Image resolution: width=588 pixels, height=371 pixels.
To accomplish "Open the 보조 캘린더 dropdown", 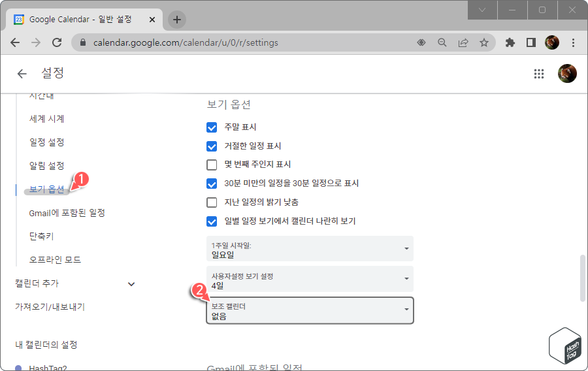I will 310,310.
